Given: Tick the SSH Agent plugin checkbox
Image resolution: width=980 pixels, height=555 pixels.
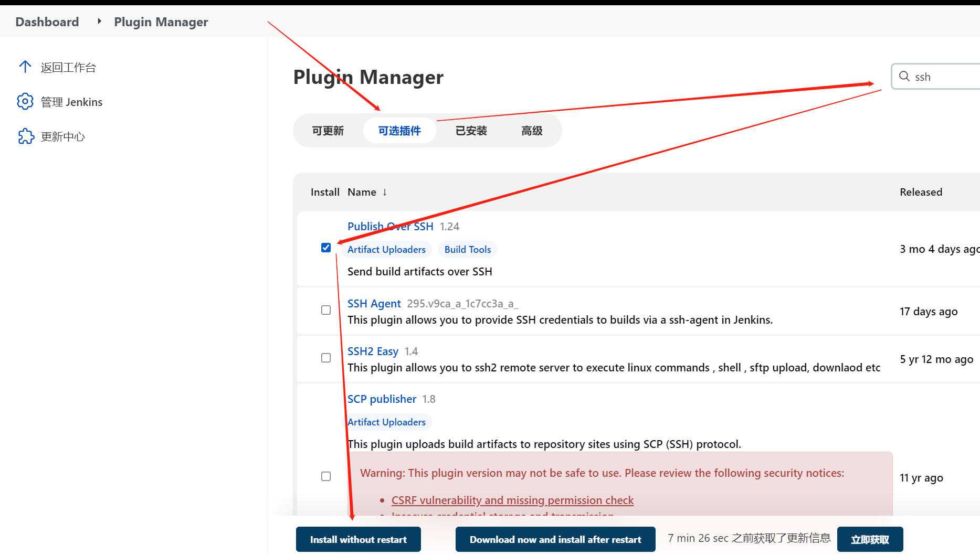Looking at the screenshot, I should (x=326, y=310).
